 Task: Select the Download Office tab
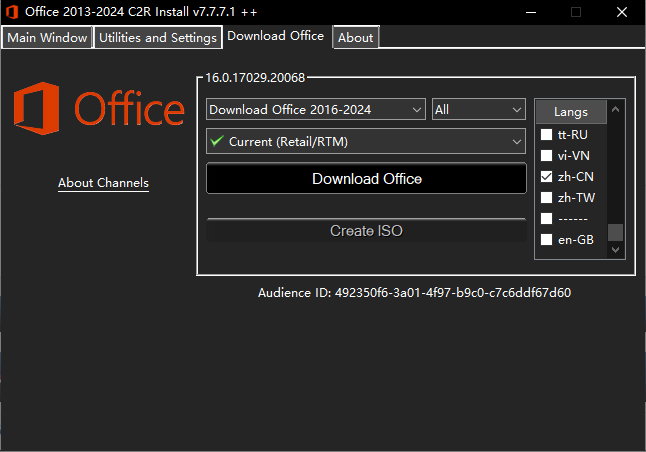[x=275, y=36]
